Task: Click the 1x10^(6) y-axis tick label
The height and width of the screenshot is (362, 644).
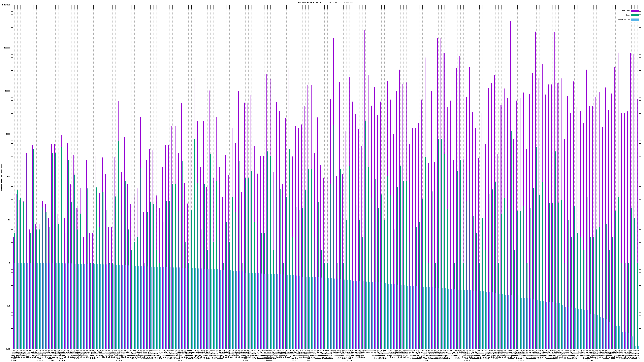Action: click(x=6, y=5)
